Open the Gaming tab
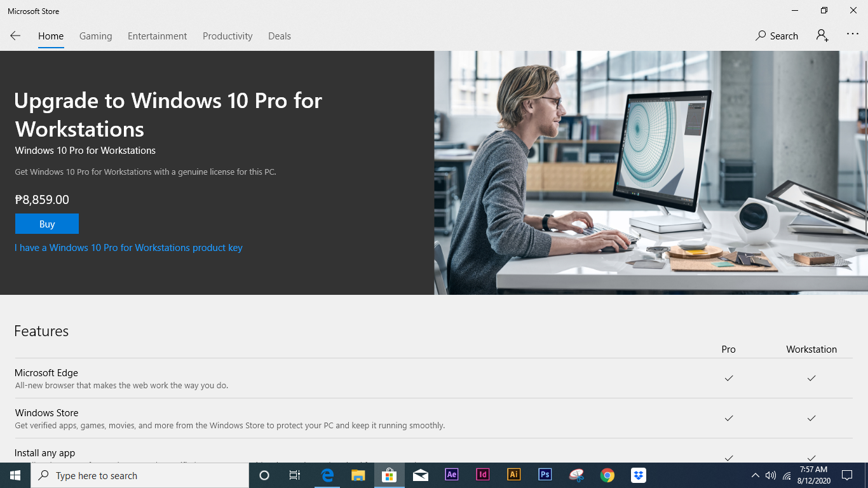This screenshot has height=488, width=868. [x=96, y=36]
